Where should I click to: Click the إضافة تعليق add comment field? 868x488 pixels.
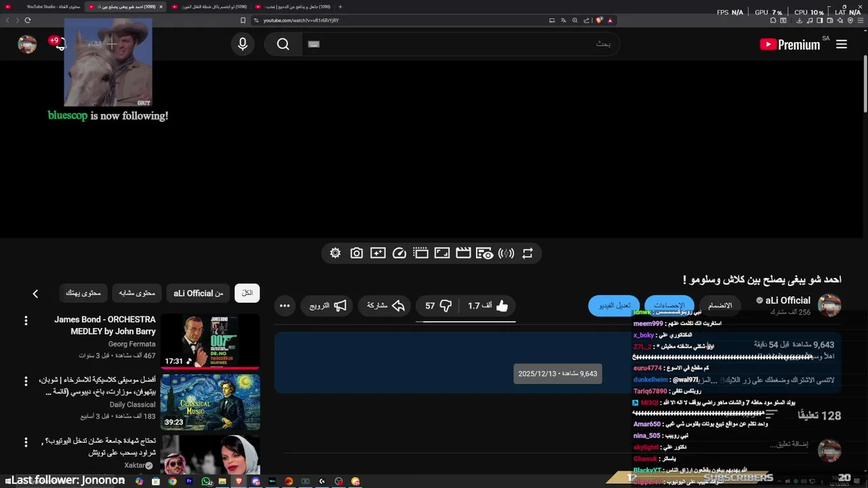pyautogui.click(x=789, y=445)
